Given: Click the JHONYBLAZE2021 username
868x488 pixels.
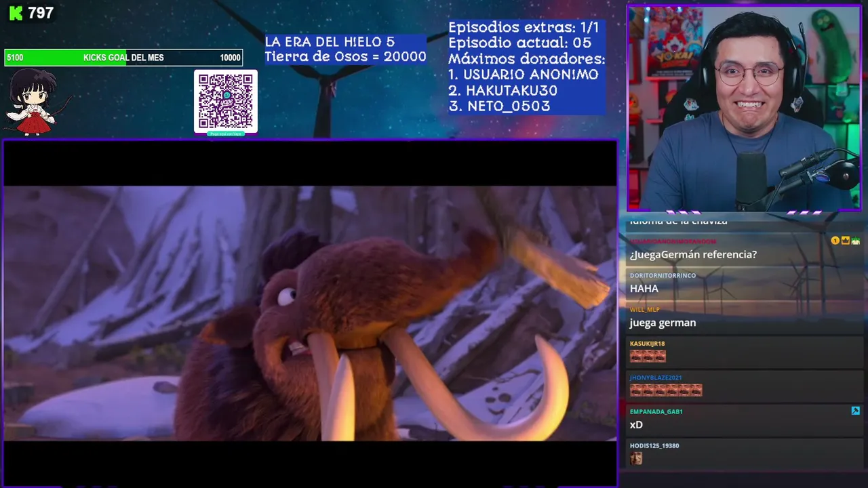Looking at the screenshot, I should 656,378.
